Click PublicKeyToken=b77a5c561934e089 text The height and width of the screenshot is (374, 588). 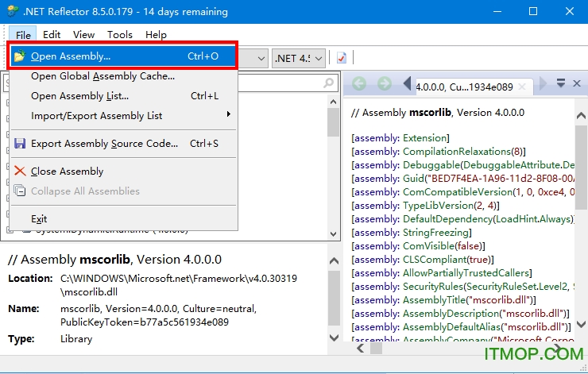[145, 322]
